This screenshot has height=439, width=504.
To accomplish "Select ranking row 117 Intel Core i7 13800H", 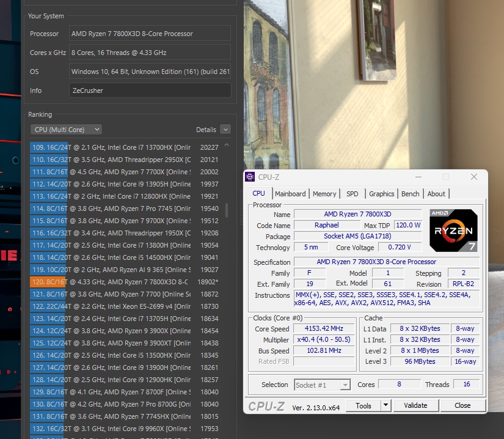I will click(125, 245).
